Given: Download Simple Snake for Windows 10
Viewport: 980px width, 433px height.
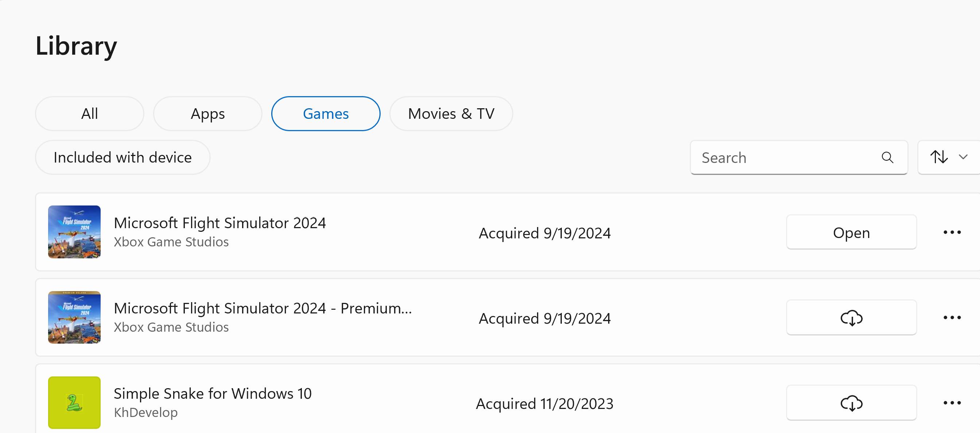Looking at the screenshot, I should point(851,403).
